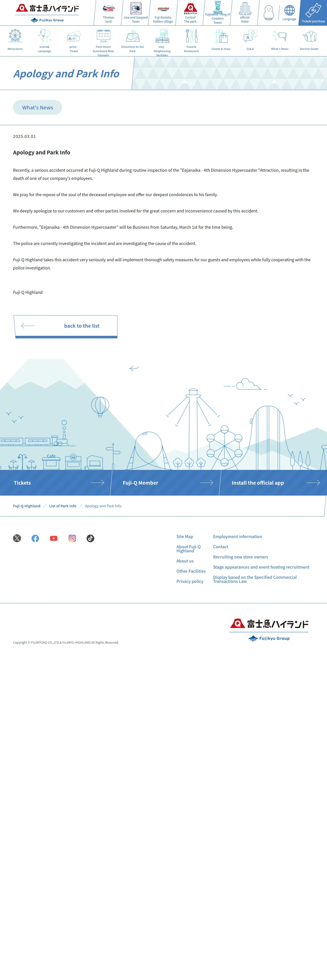Go to List of Park Info breadcrumb

(x=62, y=506)
